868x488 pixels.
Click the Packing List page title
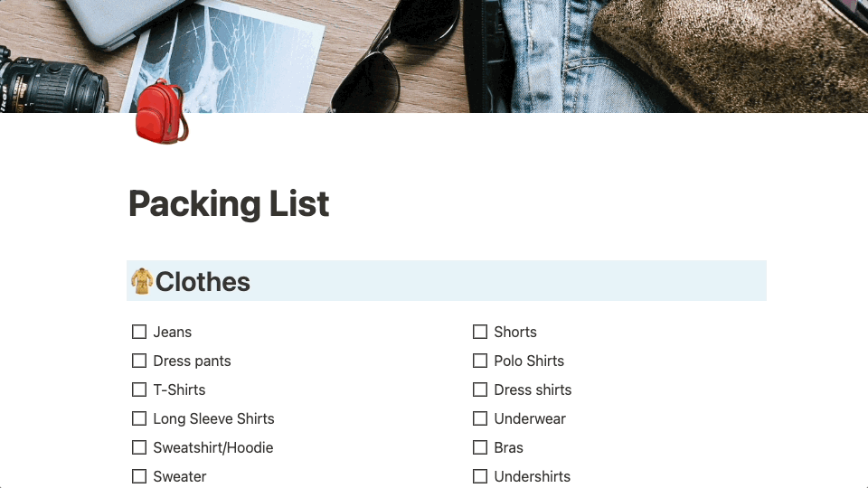[x=229, y=204]
